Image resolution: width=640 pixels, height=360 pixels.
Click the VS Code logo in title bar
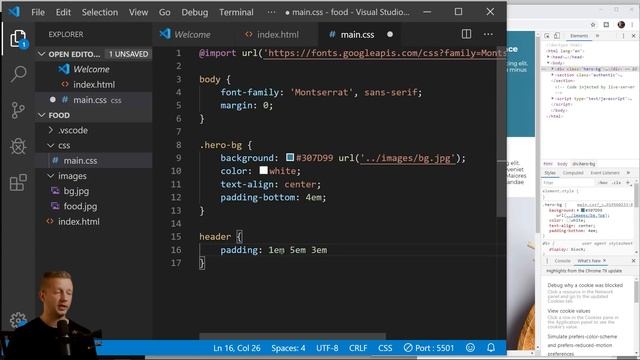click(14, 11)
